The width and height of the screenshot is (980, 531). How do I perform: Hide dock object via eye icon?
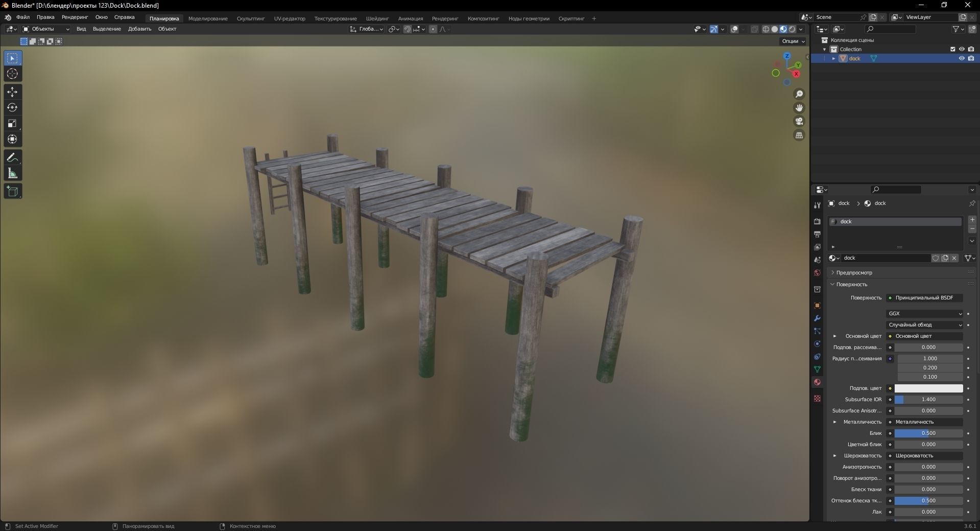[962, 58]
